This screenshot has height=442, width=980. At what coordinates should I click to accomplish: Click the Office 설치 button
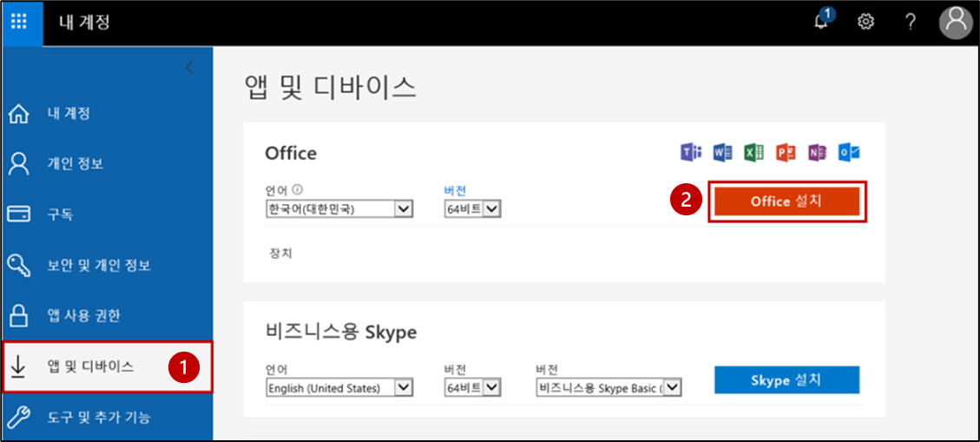pyautogui.click(x=787, y=201)
